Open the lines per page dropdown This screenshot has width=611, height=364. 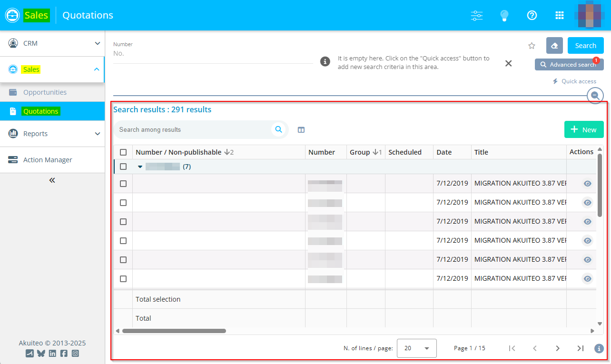tap(416, 348)
